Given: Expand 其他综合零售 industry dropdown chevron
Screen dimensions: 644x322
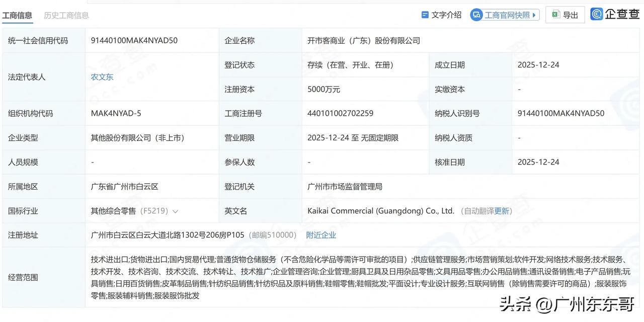Looking at the screenshot, I should pyautogui.click(x=176, y=211).
